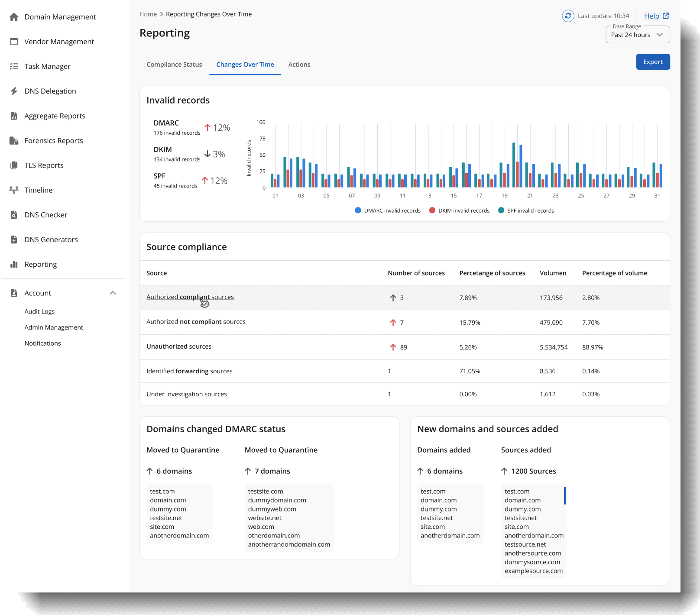Click the up arrow beside 1200 Sources
The height and width of the screenshot is (615, 700).
pyautogui.click(x=504, y=471)
